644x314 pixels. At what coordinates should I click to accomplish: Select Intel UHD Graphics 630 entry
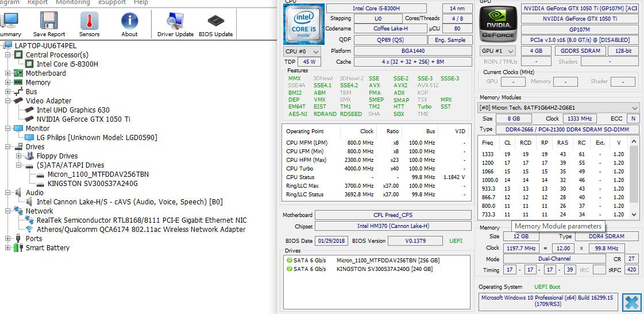pos(73,110)
